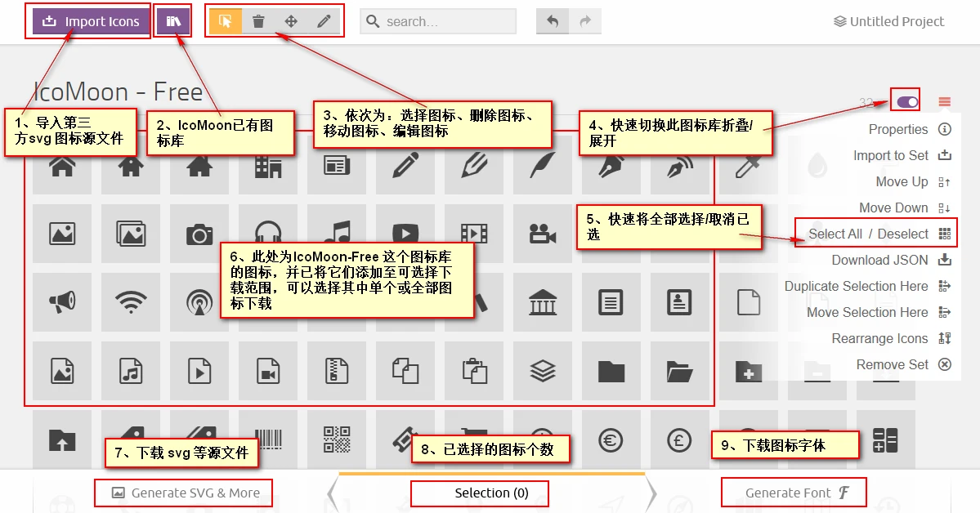Select the folder plus icon
The width and height of the screenshot is (980, 513).
click(x=749, y=371)
